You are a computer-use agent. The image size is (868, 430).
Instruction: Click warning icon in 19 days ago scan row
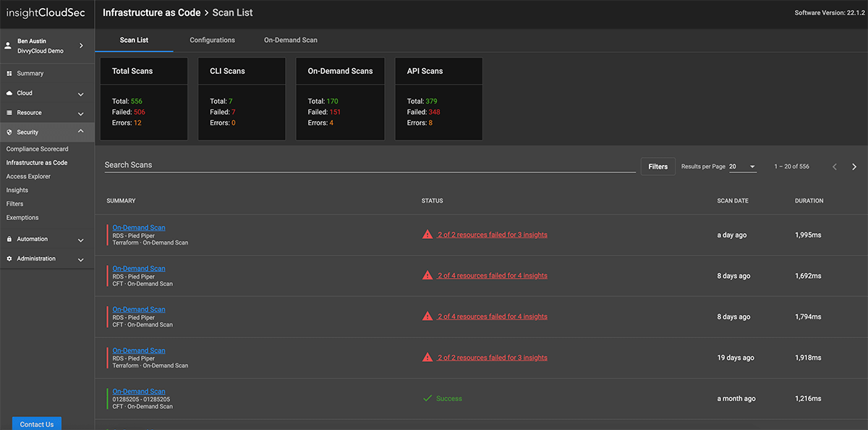coord(427,358)
